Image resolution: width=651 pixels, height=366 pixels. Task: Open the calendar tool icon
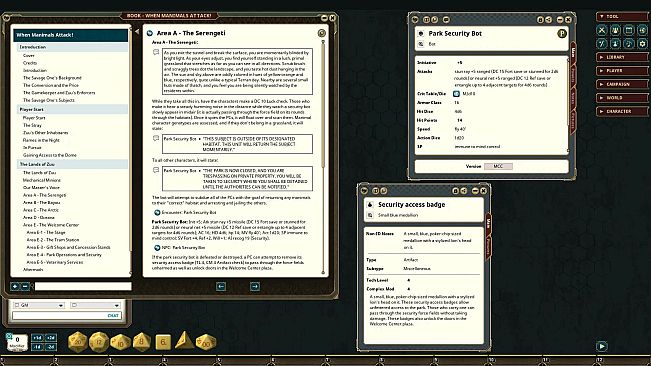(x=629, y=30)
